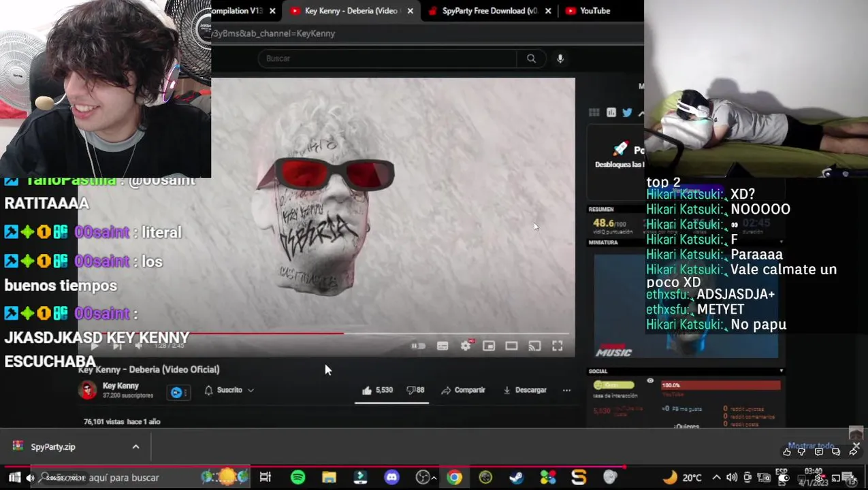Toggle subtitles in the video player
Image resolution: width=868 pixels, height=490 pixels.
point(443,346)
